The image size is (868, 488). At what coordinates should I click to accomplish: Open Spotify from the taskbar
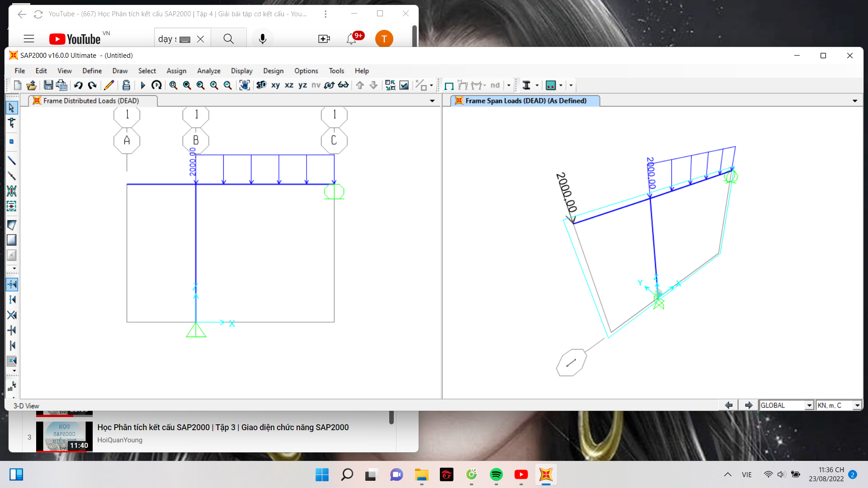tap(496, 474)
